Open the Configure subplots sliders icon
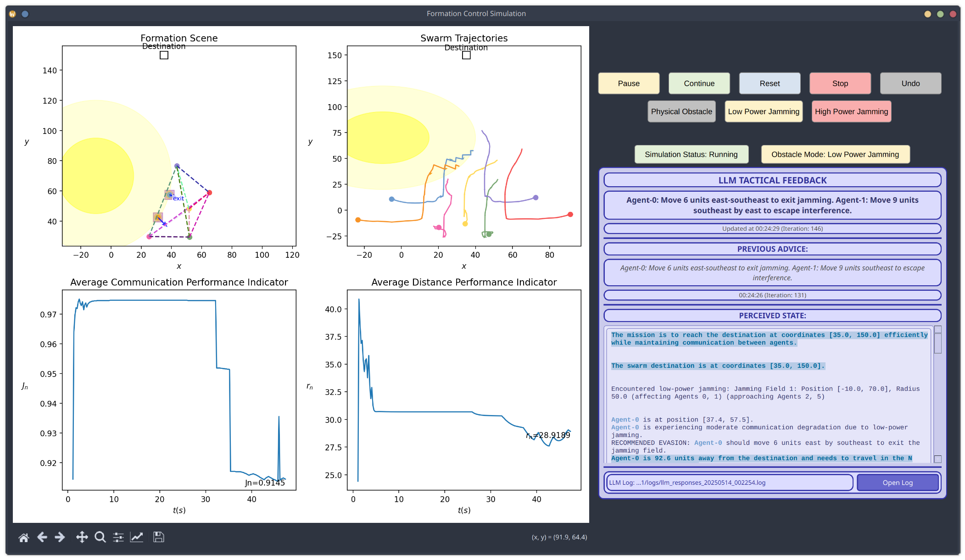The height and width of the screenshot is (560, 965). (x=118, y=537)
